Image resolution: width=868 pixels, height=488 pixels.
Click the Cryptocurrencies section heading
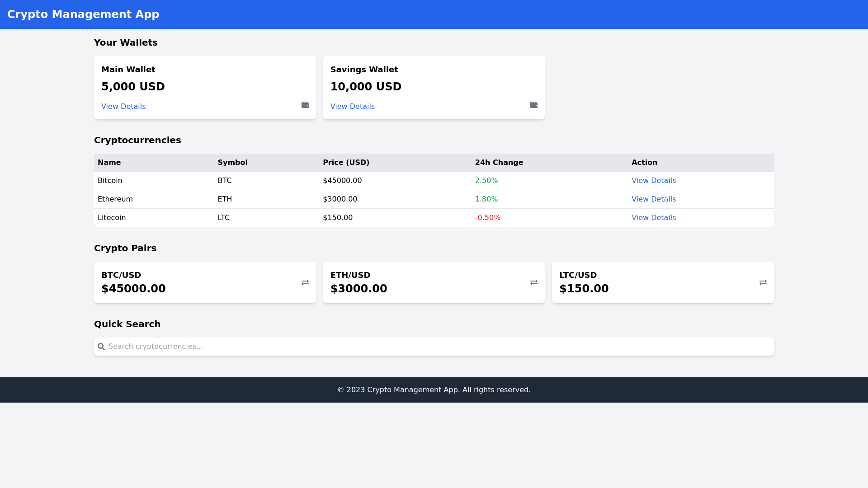[x=137, y=140]
